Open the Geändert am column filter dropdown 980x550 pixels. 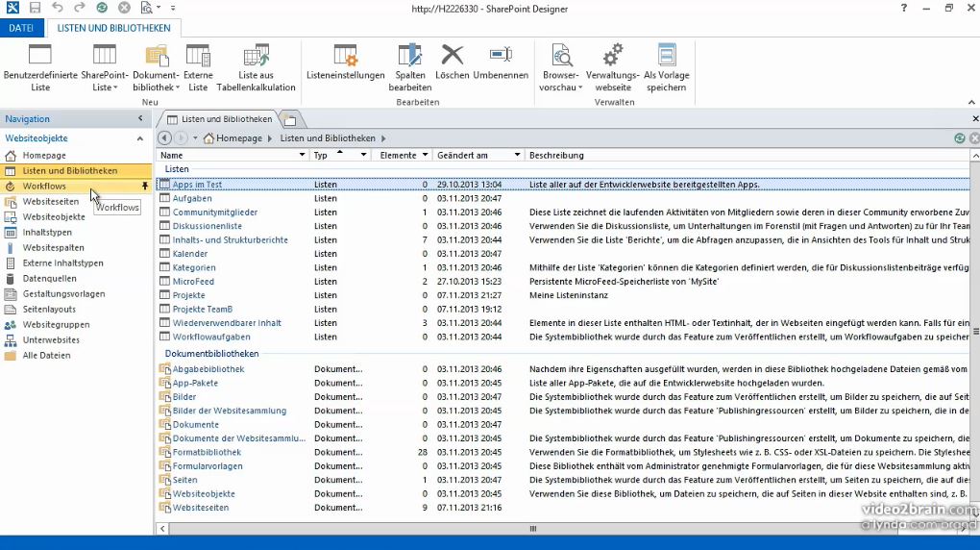517,155
